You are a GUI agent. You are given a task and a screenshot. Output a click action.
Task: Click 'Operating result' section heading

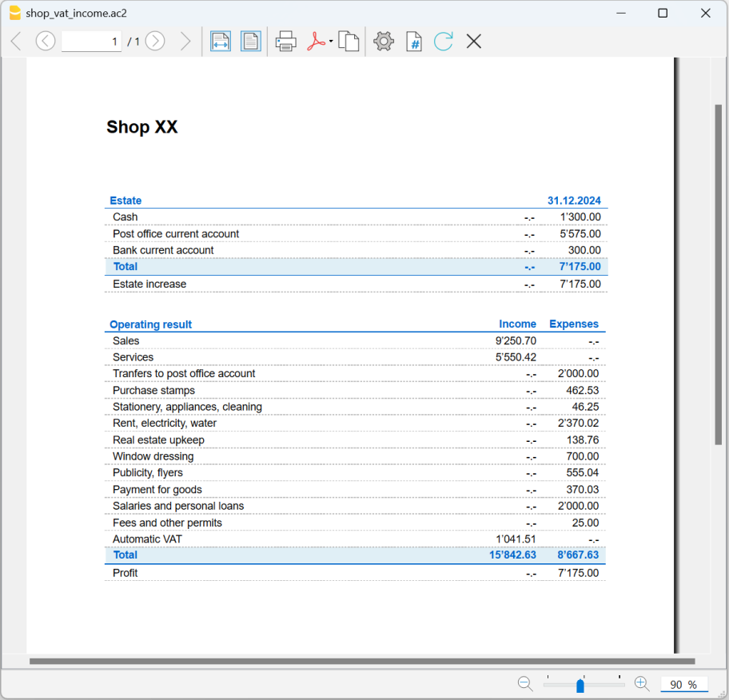coord(150,324)
